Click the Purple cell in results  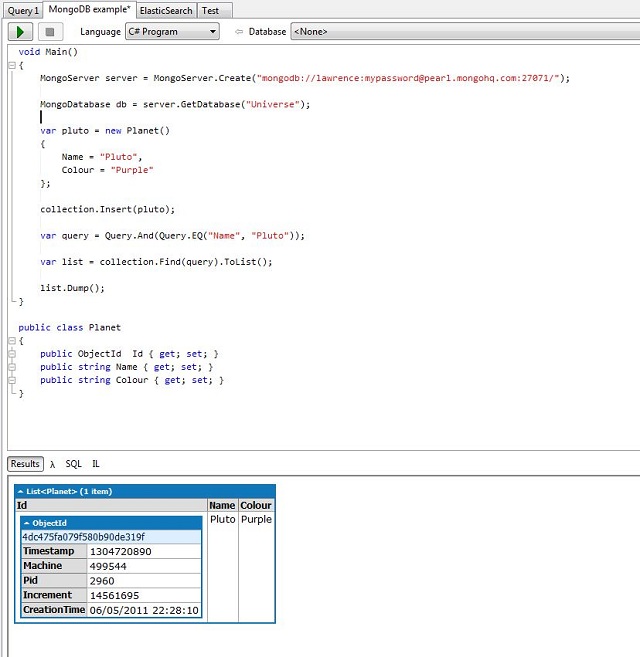pyautogui.click(x=256, y=520)
